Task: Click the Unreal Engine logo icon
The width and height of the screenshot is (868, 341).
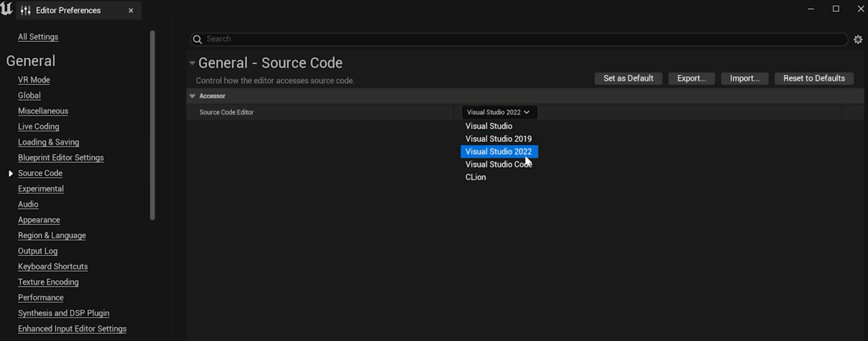Action: coord(6,9)
